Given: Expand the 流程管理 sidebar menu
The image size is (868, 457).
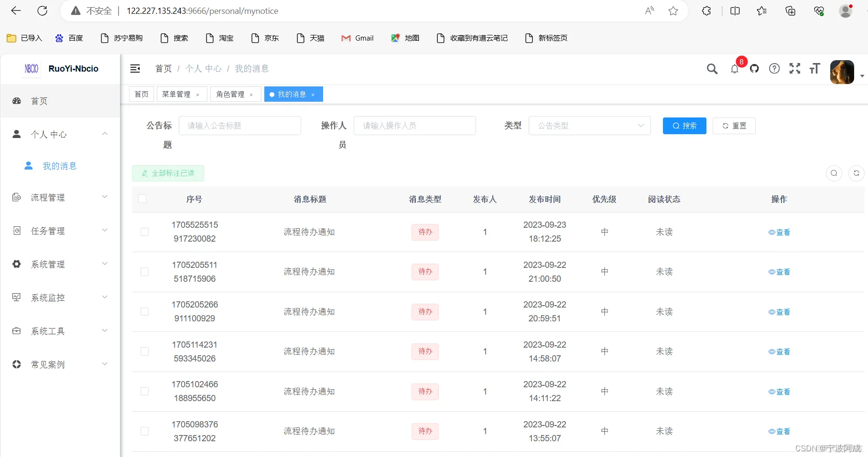Looking at the screenshot, I should click(60, 197).
